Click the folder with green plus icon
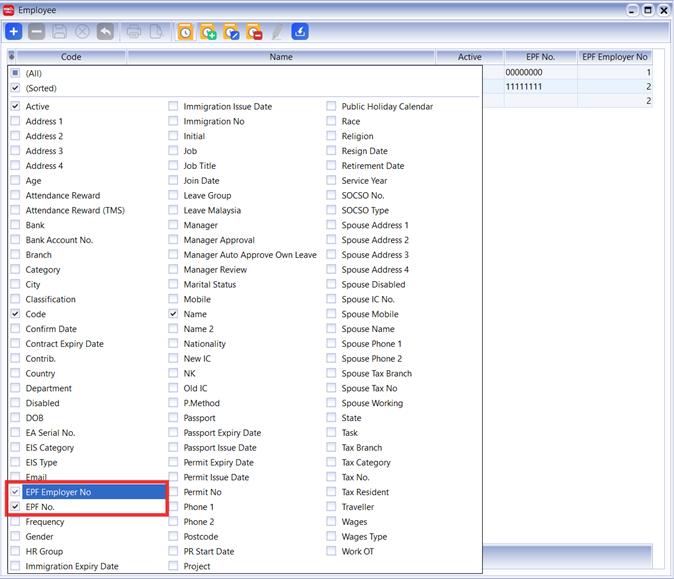This screenshot has width=674, height=579. [x=208, y=32]
